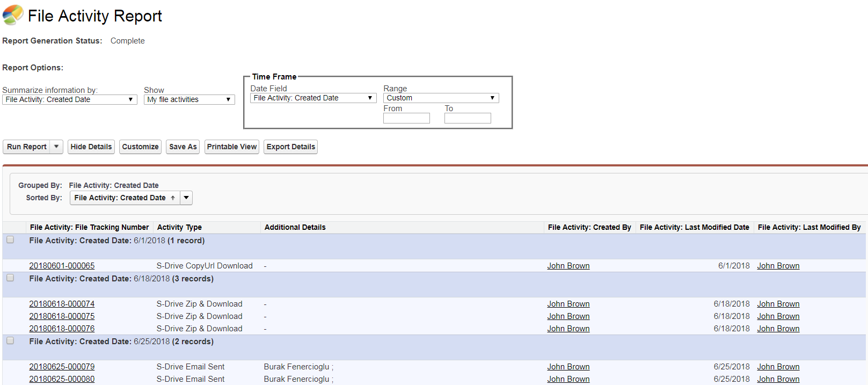Viewport: 868px width, 385px height.
Task: Click Created By John Brown in row 20180601-000065
Action: 568,266
